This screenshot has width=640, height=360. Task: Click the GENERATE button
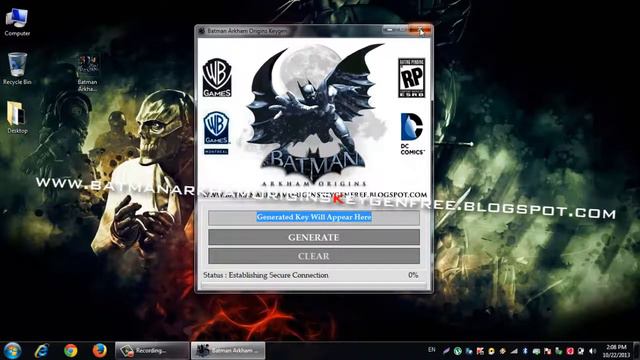pyautogui.click(x=313, y=237)
